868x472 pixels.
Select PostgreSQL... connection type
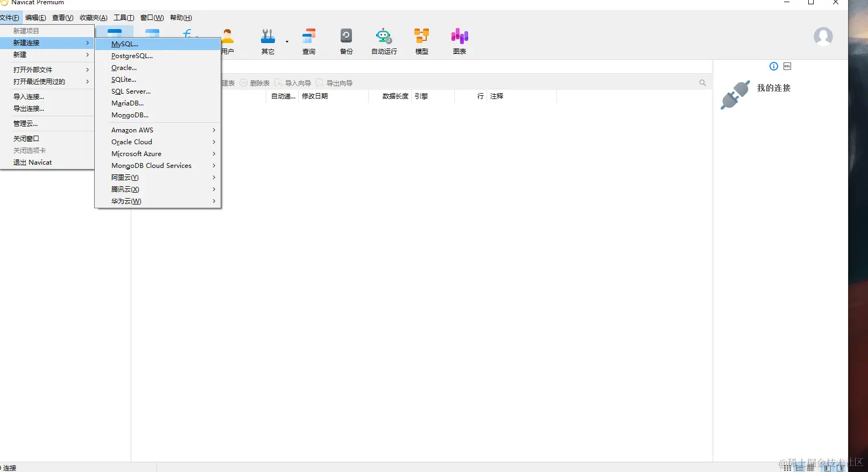click(x=158, y=56)
